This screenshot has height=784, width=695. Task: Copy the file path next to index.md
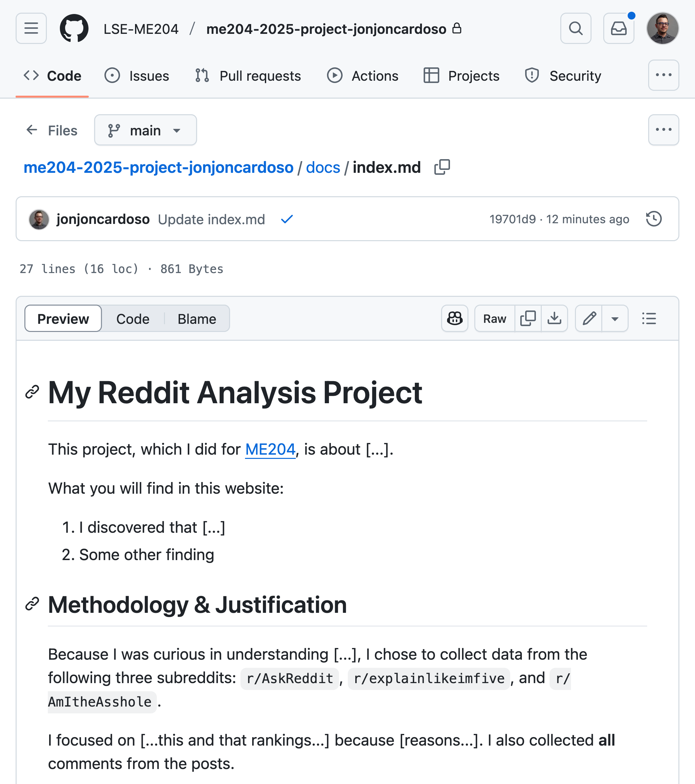tap(442, 168)
